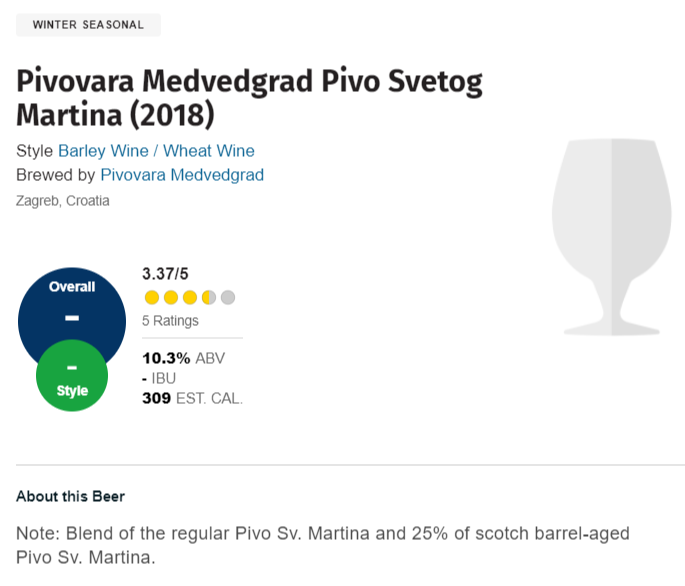Click the About this Beer heading
Viewport: 685px width, 586px height.
click(71, 496)
